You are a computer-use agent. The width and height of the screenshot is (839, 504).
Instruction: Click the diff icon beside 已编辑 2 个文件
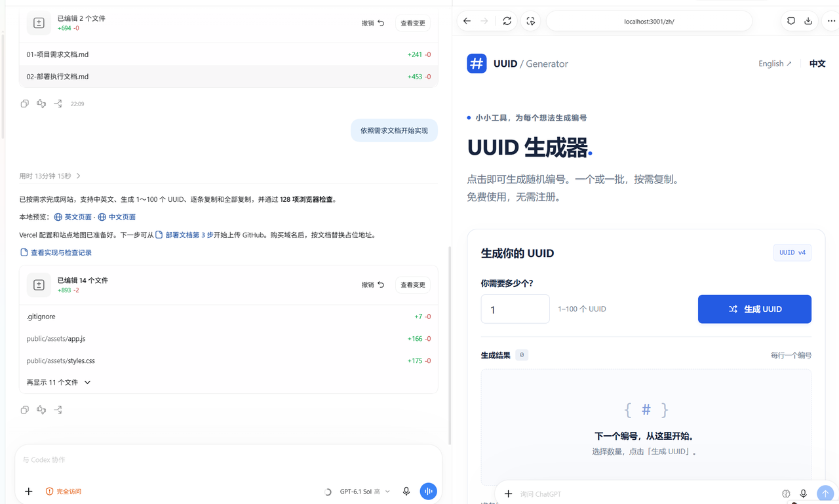39,23
